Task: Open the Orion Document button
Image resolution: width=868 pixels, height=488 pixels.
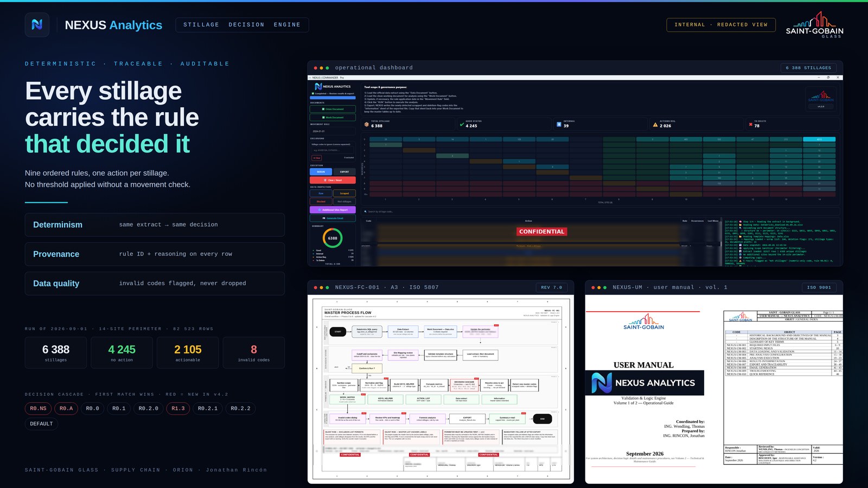Action: pos(333,109)
